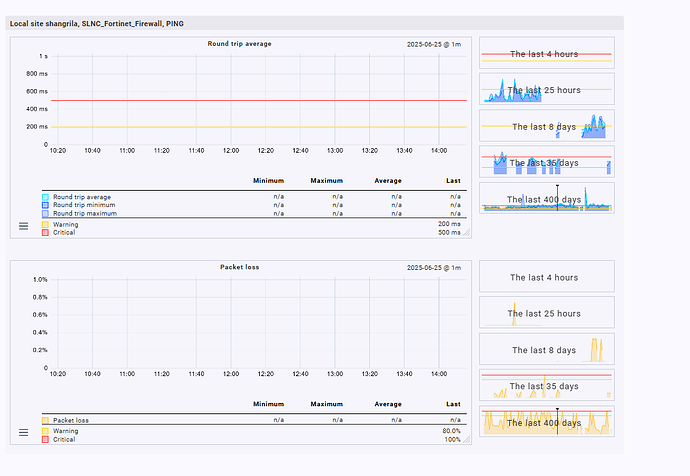Click resize handle of Round trip average graph
This screenshot has height=476, width=690.
[x=466, y=233]
